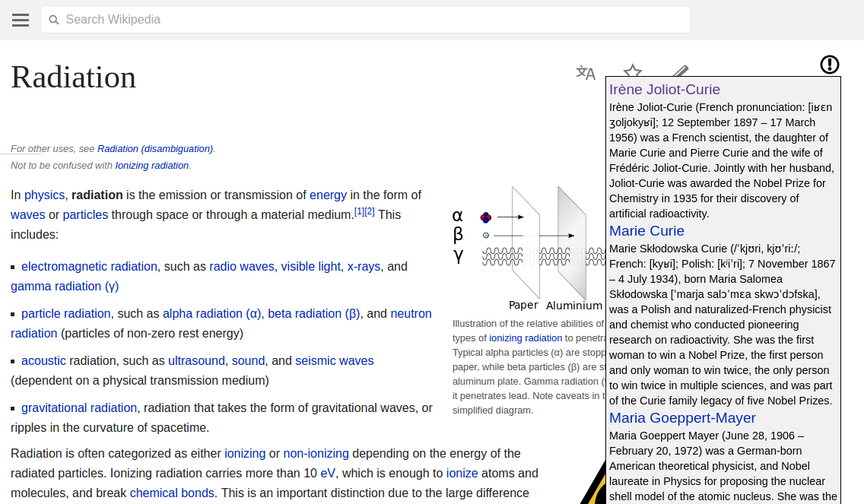Open the eV link
Screen dimensions: 864x504
[327, 474]
